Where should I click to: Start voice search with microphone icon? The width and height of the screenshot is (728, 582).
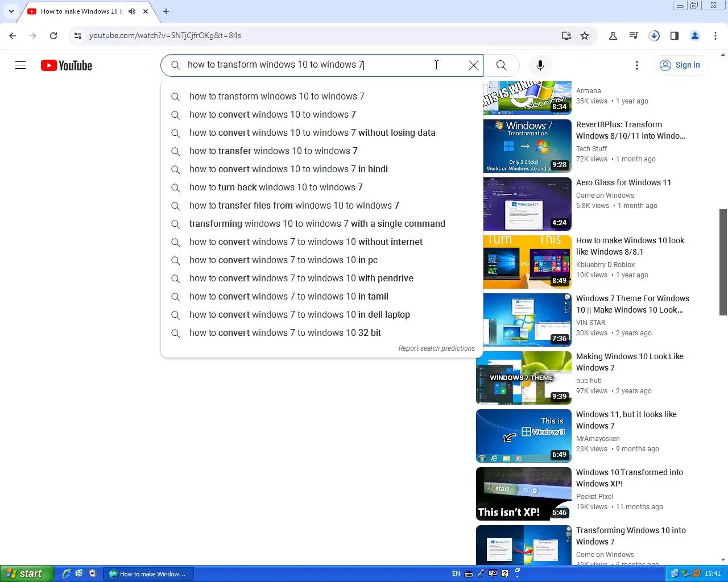[x=540, y=65]
